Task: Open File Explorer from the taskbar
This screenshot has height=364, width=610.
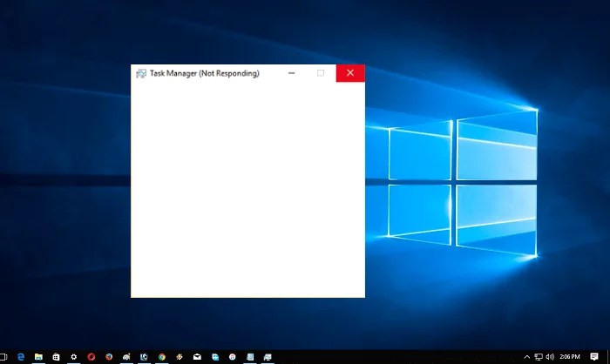Action: click(x=38, y=357)
